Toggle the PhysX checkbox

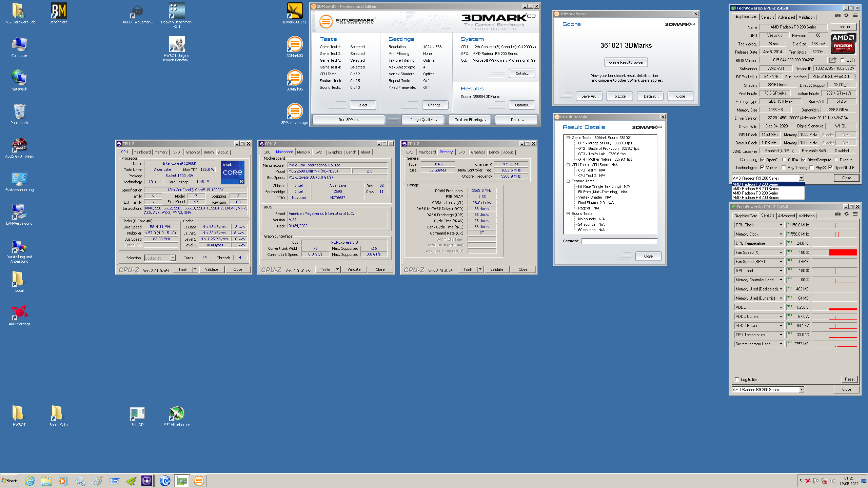811,167
